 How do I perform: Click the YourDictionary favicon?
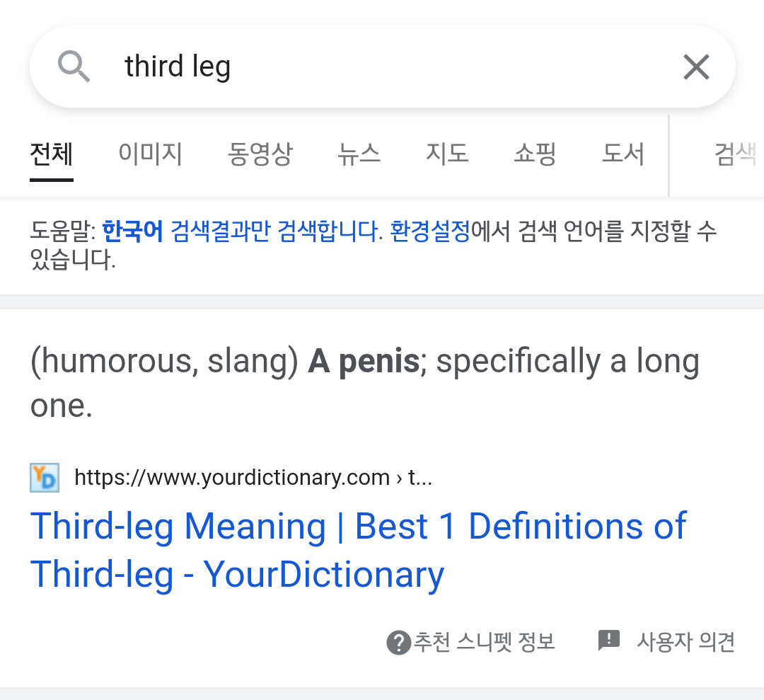[x=45, y=478]
